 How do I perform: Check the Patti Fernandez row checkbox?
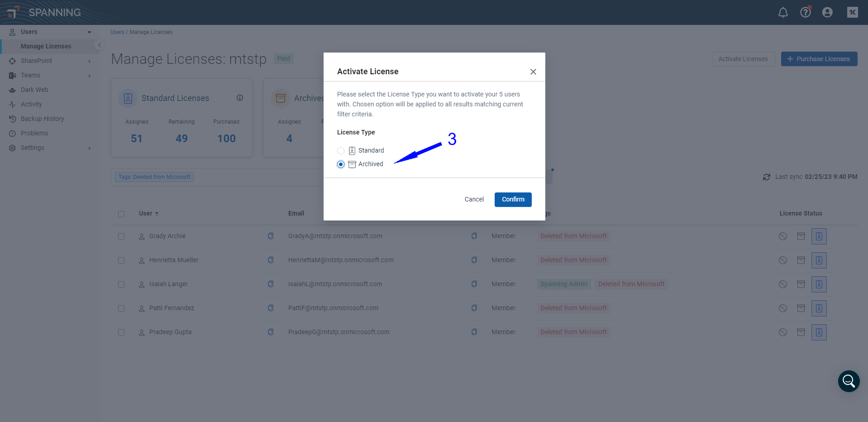pos(121,308)
